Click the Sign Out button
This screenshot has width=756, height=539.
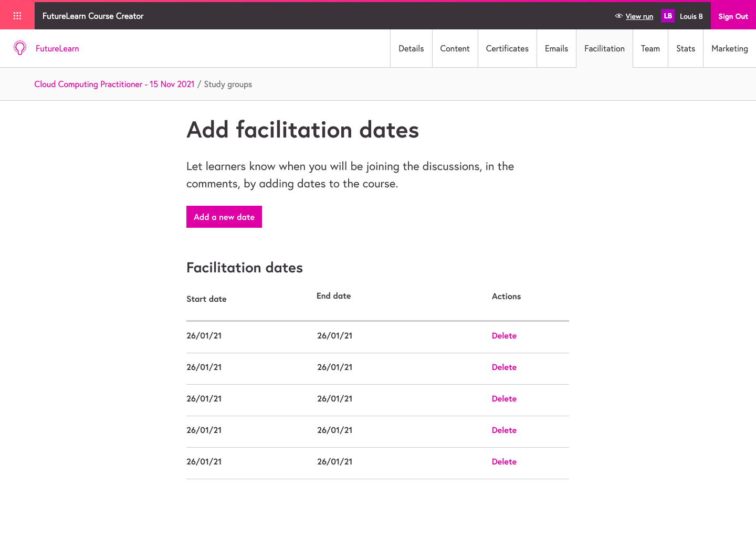[x=733, y=16]
